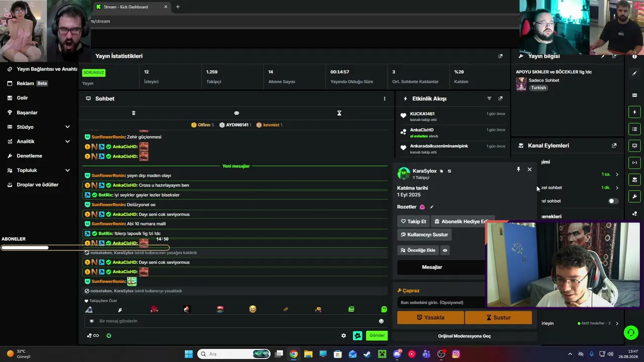644x362 pixels.
Task: Click the Olfinn top gifter entry
Action: pyautogui.click(x=203, y=125)
